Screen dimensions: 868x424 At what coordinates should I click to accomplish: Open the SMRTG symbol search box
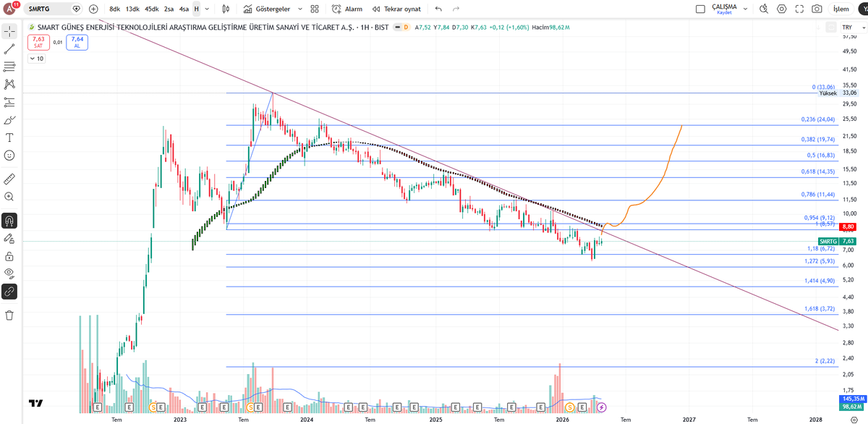point(54,9)
